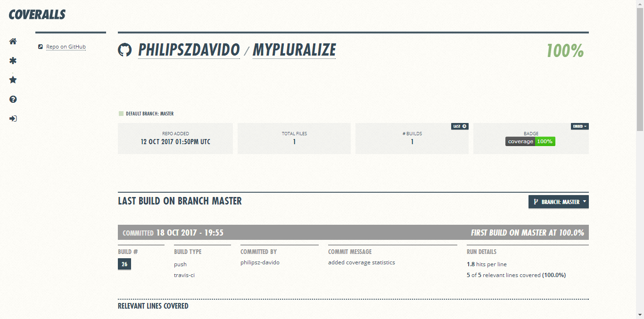The image size is (644, 319).
Task: Click the Repo Added date 12 OCT 2017
Action: pyautogui.click(x=175, y=142)
